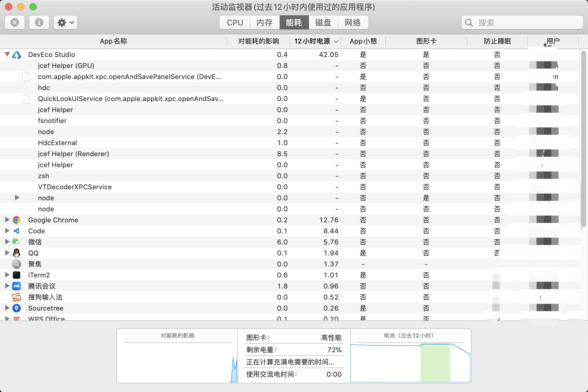Click the 8.5 energy impact value
The width and height of the screenshot is (588, 392).
pyautogui.click(x=282, y=154)
